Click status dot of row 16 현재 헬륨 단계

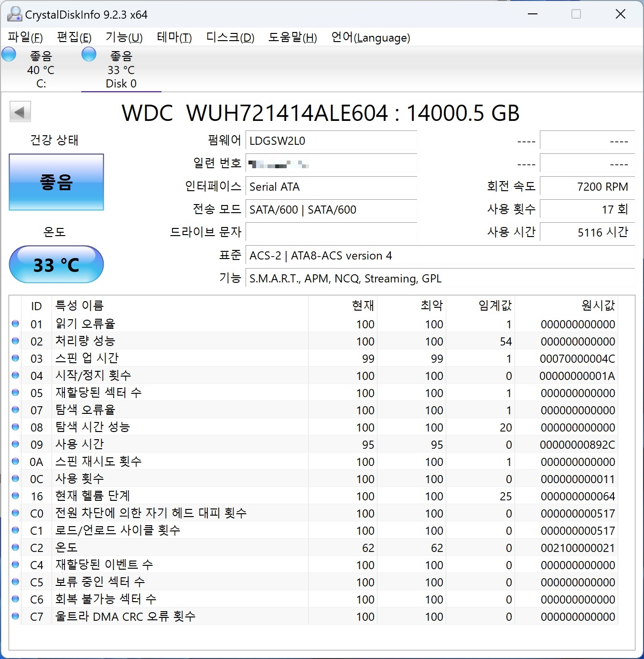pos(15,496)
